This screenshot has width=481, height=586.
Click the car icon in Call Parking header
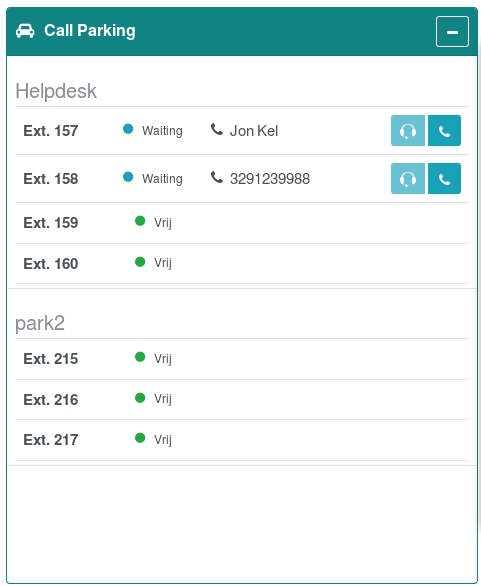pyautogui.click(x=25, y=31)
